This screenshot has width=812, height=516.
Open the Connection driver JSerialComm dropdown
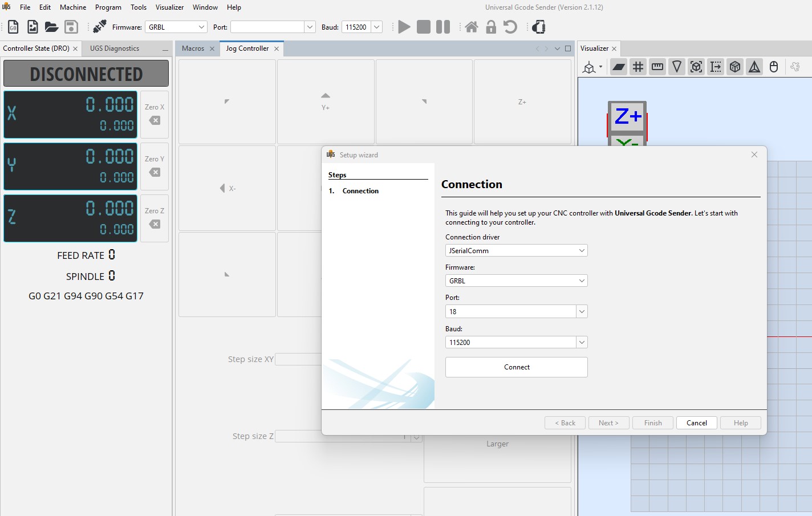[517, 250]
